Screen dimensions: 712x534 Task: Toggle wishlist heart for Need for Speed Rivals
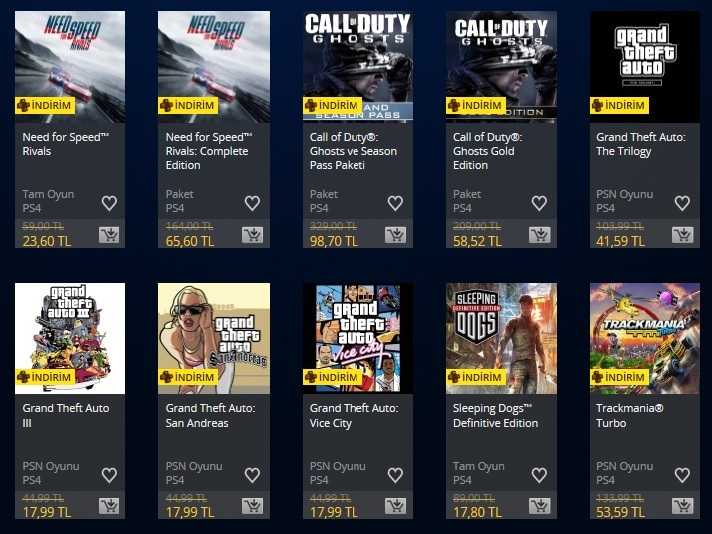[x=109, y=203]
